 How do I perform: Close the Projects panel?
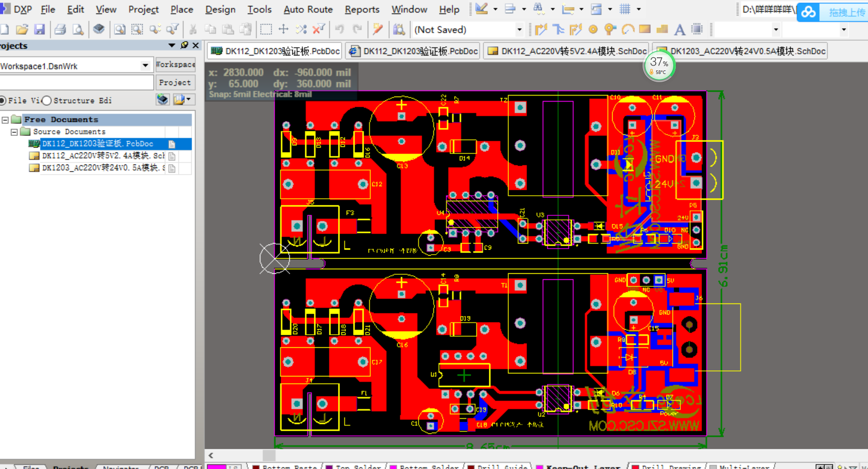point(196,45)
